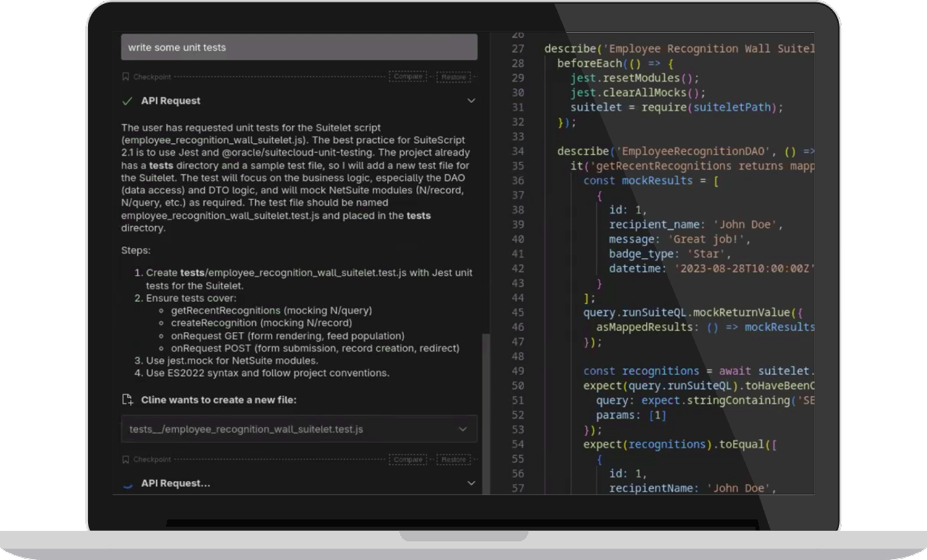Collapse the in-progress API Request at the bottom

click(x=472, y=483)
